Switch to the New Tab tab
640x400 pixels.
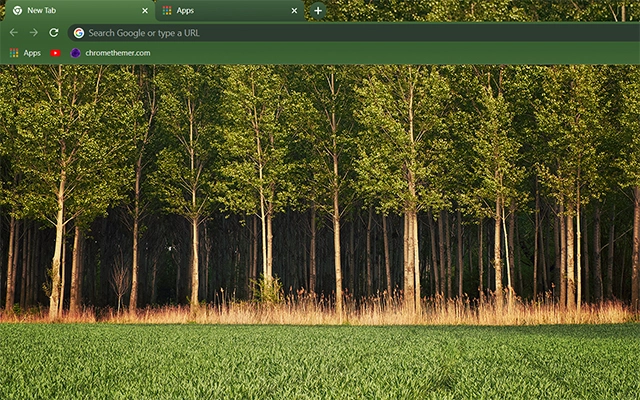[x=80, y=11]
